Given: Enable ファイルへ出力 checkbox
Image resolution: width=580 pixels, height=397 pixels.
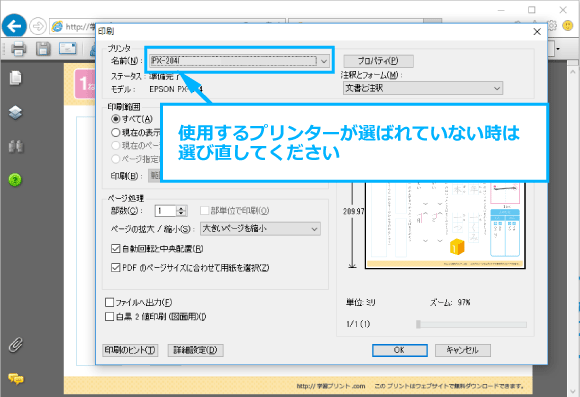Looking at the screenshot, I should [109, 303].
